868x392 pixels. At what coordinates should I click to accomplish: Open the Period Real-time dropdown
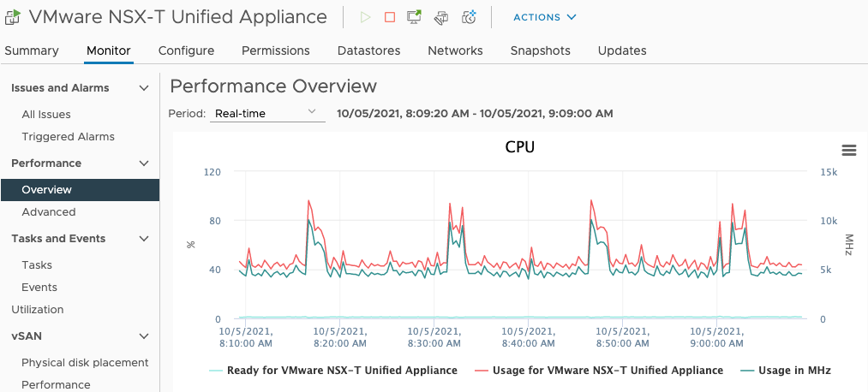(x=267, y=113)
